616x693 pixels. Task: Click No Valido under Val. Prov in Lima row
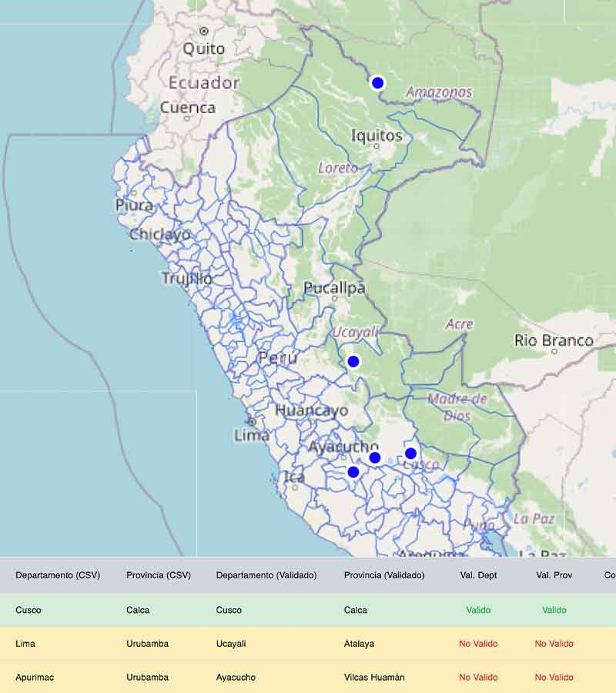pyautogui.click(x=554, y=644)
